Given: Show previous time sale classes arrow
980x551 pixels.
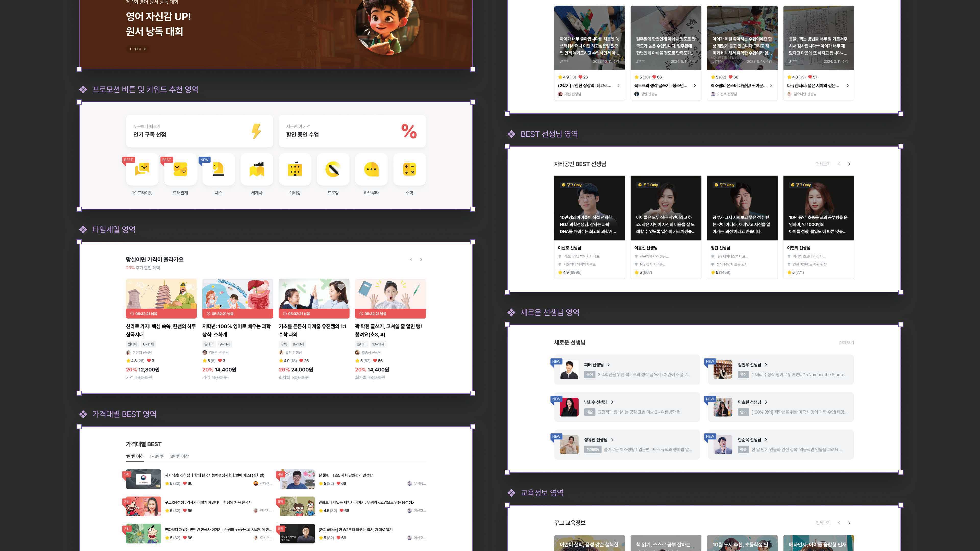Looking at the screenshot, I should click(411, 260).
